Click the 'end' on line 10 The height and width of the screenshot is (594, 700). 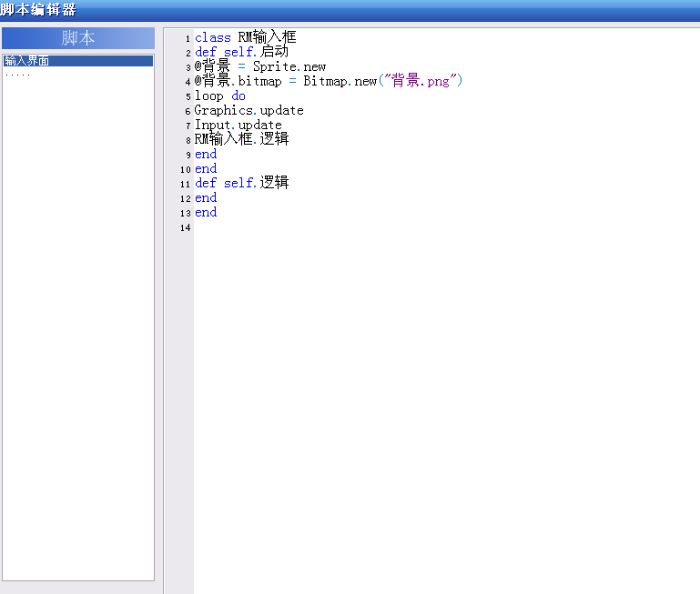click(206, 168)
